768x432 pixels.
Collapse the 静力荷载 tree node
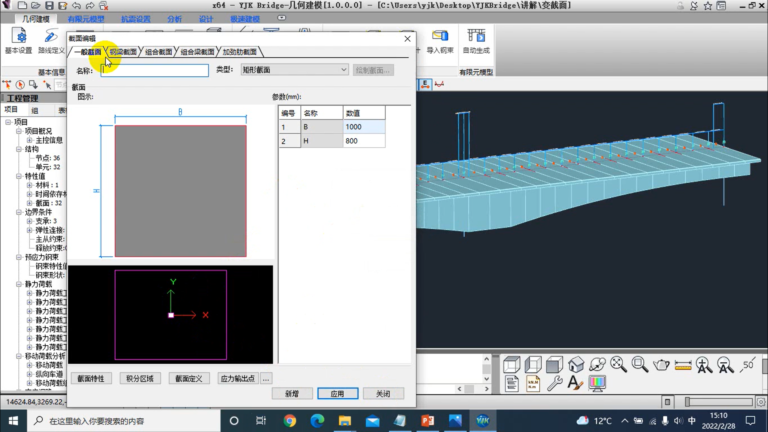[x=19, y=284]
